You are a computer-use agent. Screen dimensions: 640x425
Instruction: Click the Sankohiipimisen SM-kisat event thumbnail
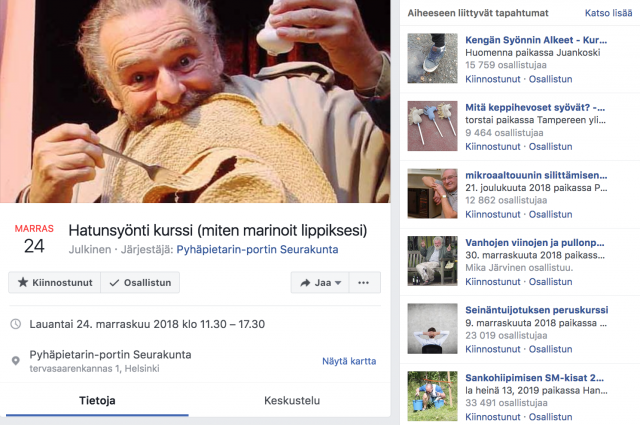[433, 396]
